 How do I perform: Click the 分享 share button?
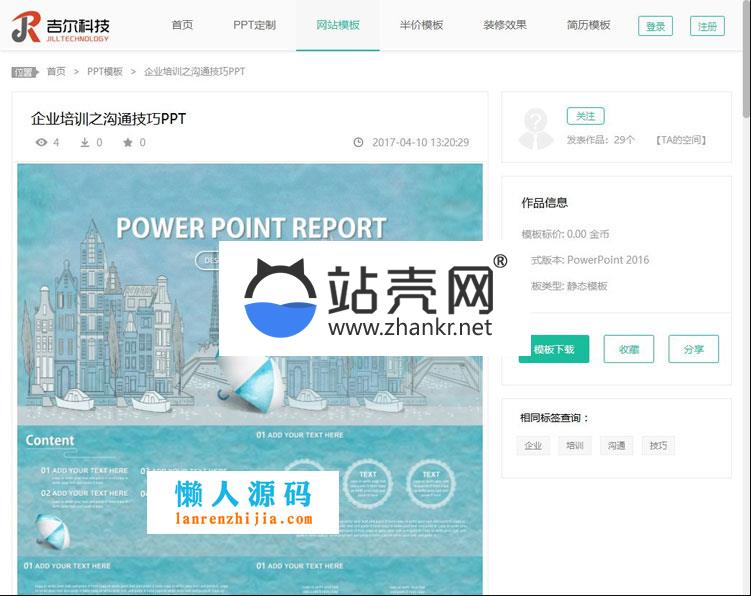[694, 349]
